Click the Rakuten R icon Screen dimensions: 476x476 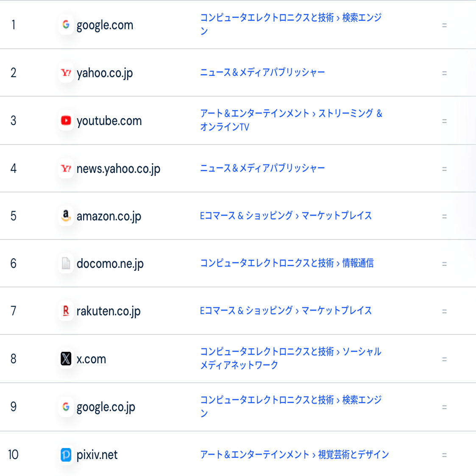[66, 311]
